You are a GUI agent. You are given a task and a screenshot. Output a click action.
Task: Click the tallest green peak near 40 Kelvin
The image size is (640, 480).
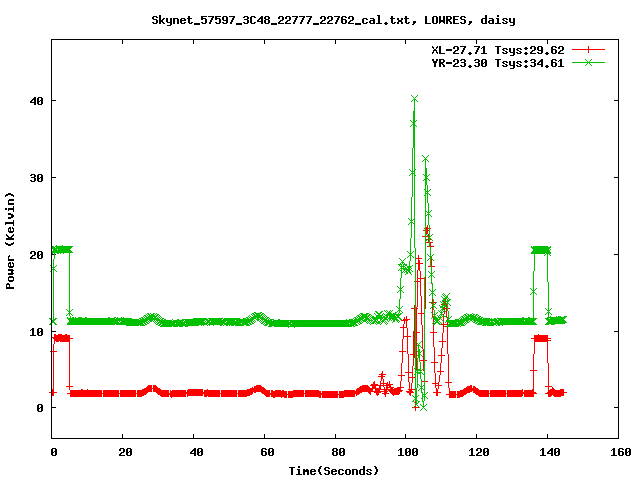(x=414, y=99)
